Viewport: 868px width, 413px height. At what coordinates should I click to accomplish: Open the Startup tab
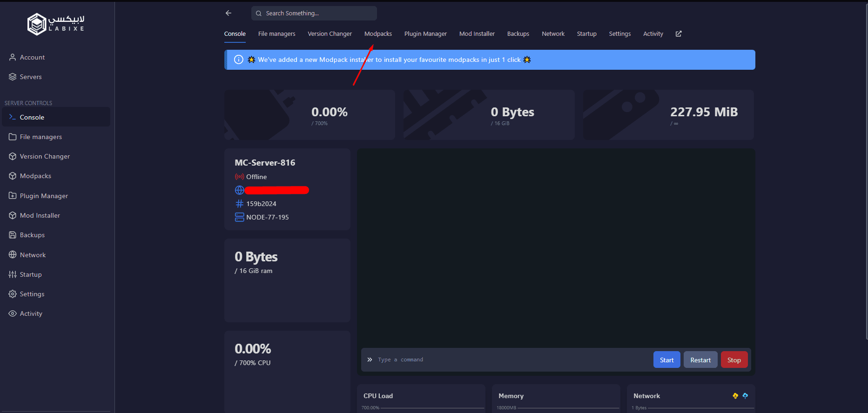pyautogui.click(x=586, y=34)
